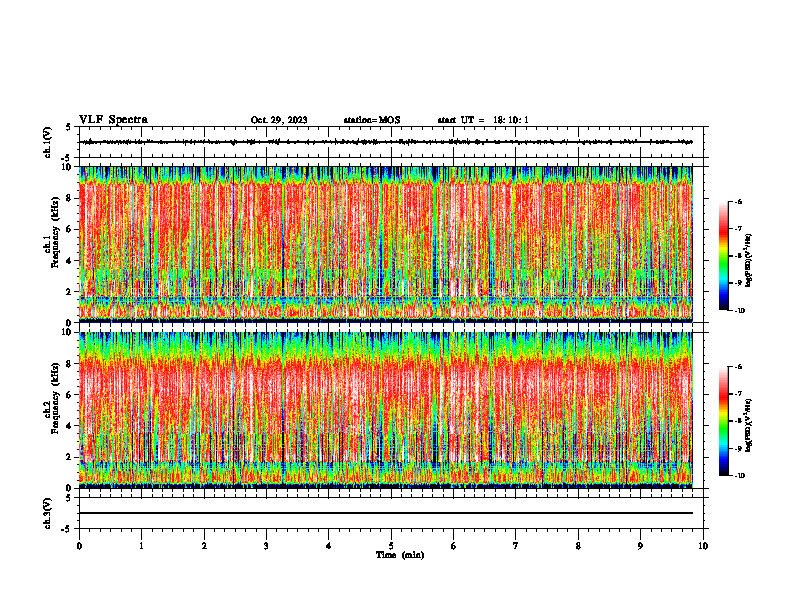
Task: Click the ch.2 spectrogram color bar
Action: click(x=723, y=421)
